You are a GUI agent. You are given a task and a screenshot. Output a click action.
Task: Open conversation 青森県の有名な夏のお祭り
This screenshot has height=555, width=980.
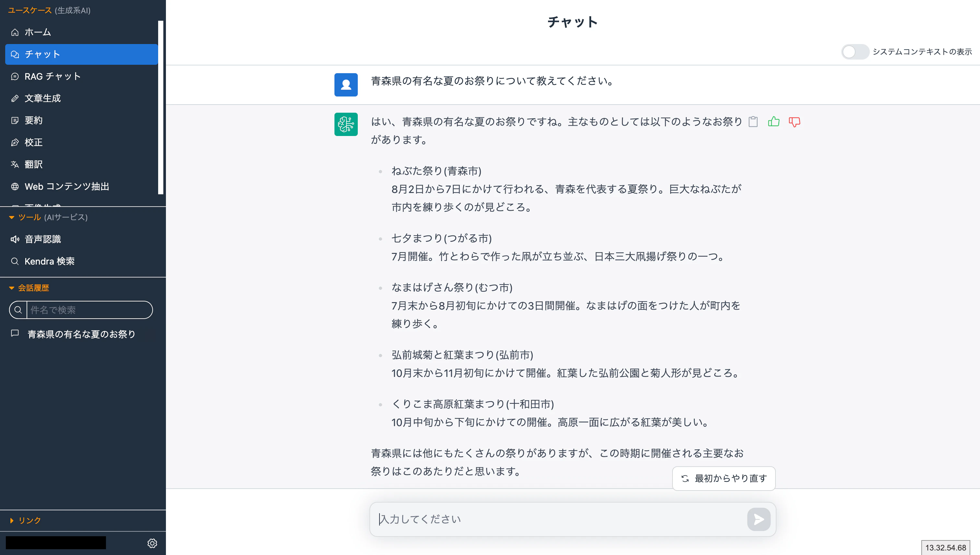81,334
